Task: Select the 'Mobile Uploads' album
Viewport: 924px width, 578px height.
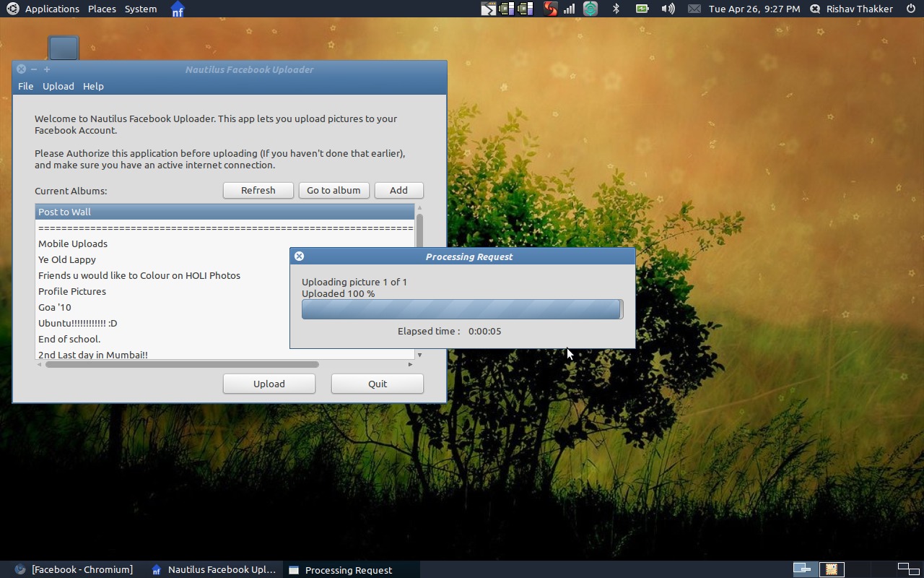Action: pos(225,243)
